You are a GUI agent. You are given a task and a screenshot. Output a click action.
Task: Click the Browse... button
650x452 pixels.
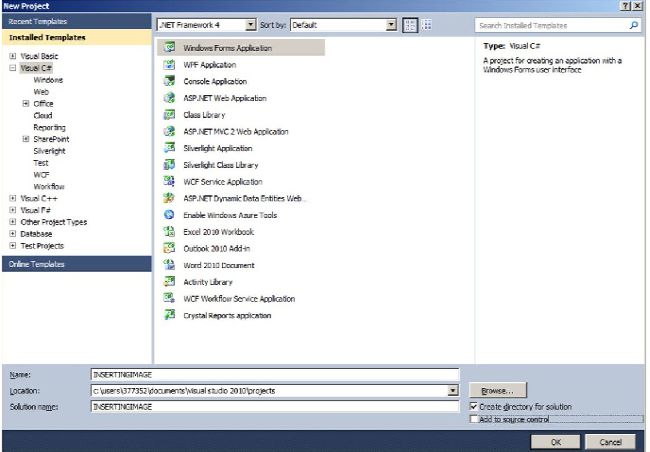(x=497, y=391)
